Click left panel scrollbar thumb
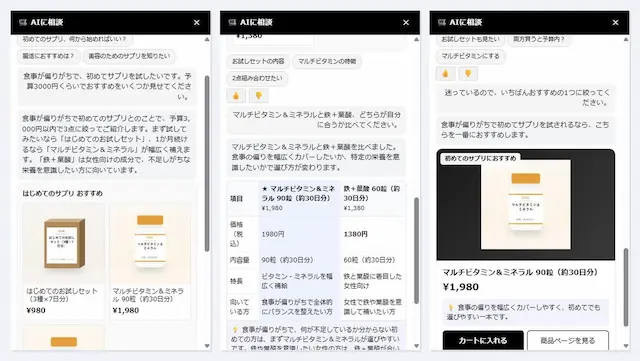Image resolution: width=640 pixels, height=361 pixels. (207, 163)
